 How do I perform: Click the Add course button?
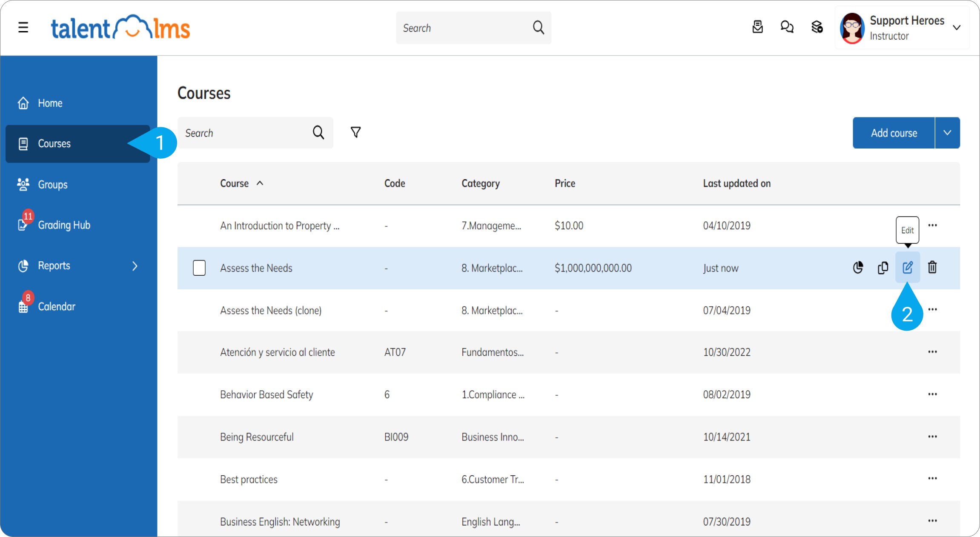[x=894, y=132]
